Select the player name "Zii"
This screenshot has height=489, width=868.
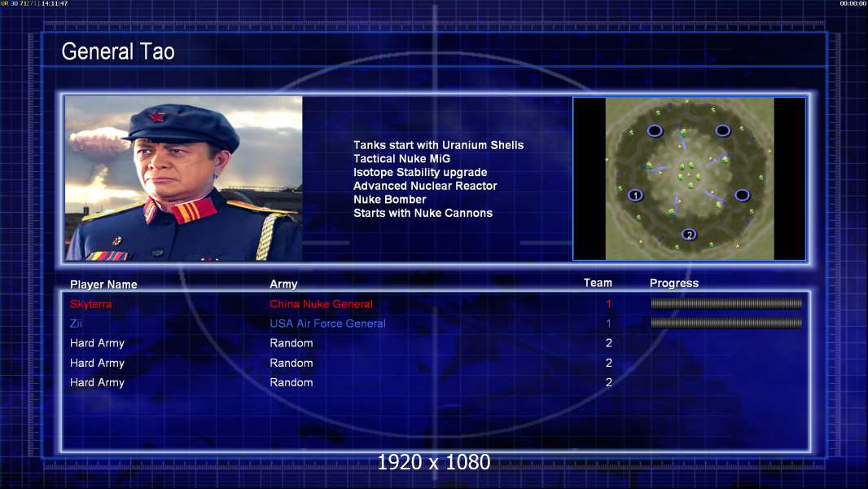76,324
